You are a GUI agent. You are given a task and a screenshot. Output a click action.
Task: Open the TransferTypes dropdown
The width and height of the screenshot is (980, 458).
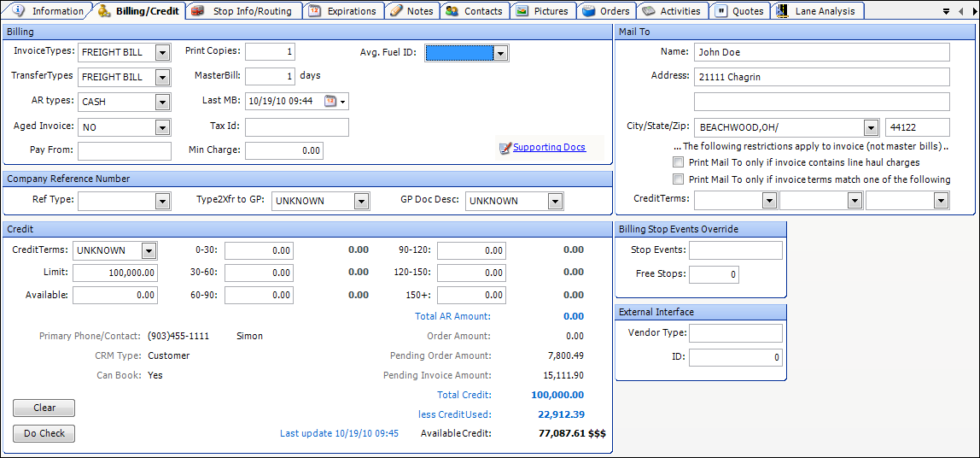click(x=162, y=77)
